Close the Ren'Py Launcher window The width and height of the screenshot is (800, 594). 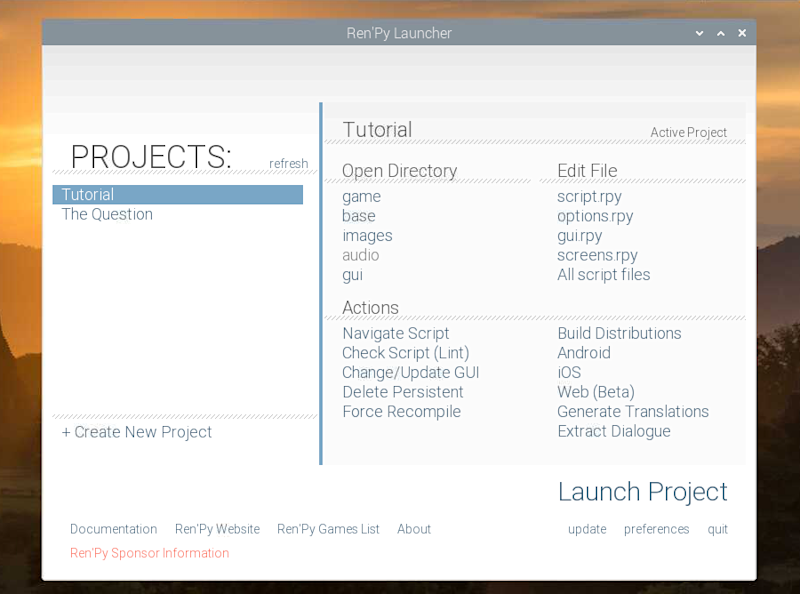point(742,33)
